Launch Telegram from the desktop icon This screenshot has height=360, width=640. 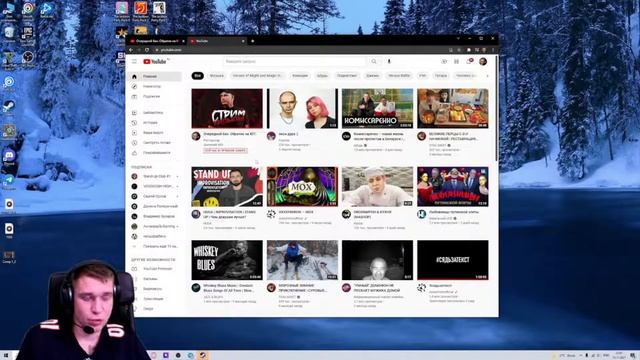(x=9, y=181)
